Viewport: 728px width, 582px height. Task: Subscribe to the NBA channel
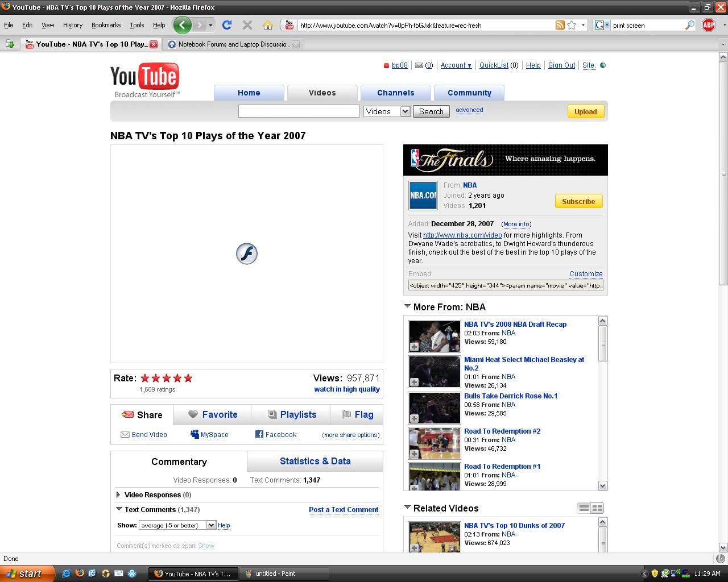tap(578, 201)
